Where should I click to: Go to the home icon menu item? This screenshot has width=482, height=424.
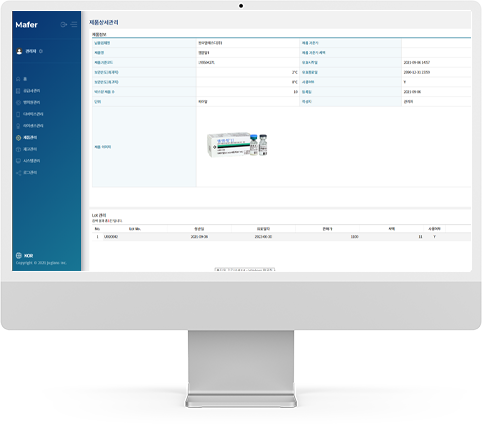coord(18,79)
